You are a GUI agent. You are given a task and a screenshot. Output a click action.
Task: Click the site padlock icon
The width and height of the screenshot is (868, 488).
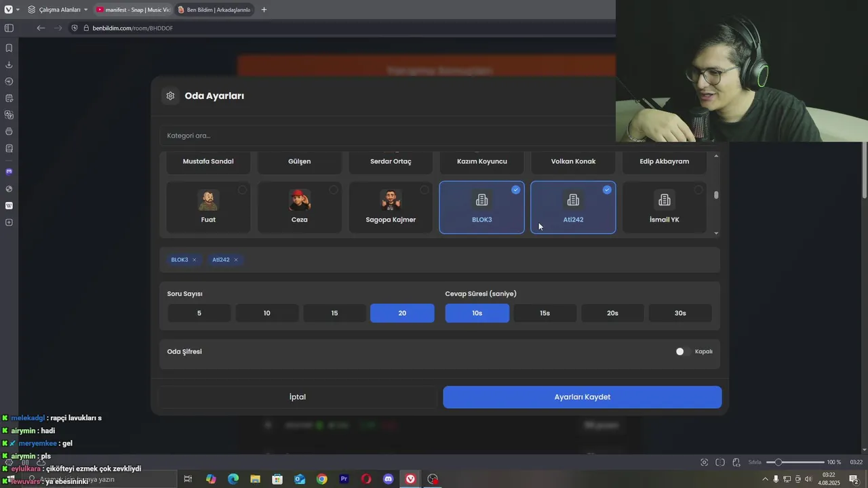coord(86,28)
